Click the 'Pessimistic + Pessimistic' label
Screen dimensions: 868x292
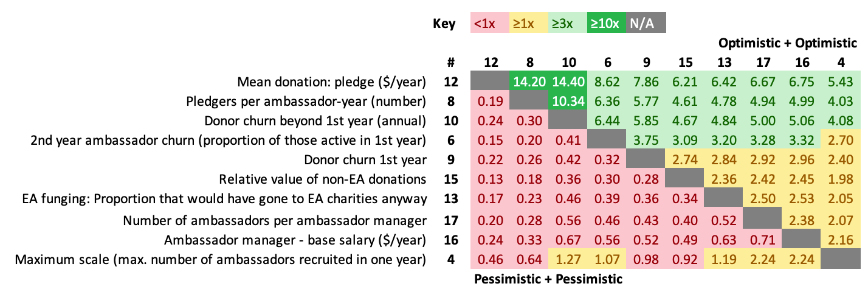(548, 279)
